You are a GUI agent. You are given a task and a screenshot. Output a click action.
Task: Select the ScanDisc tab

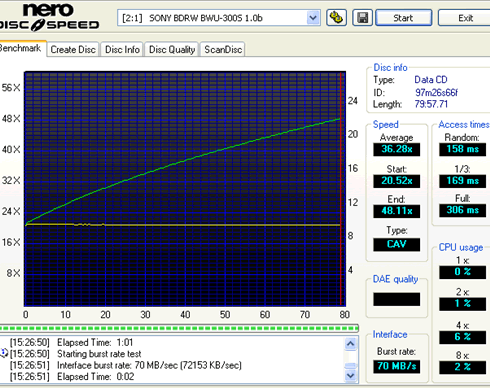[223, 50]
